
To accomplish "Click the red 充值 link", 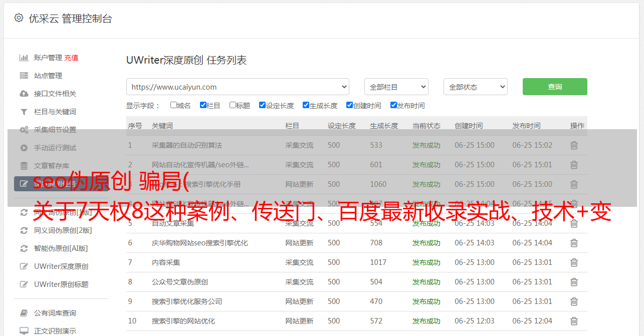I will (71, 58).
